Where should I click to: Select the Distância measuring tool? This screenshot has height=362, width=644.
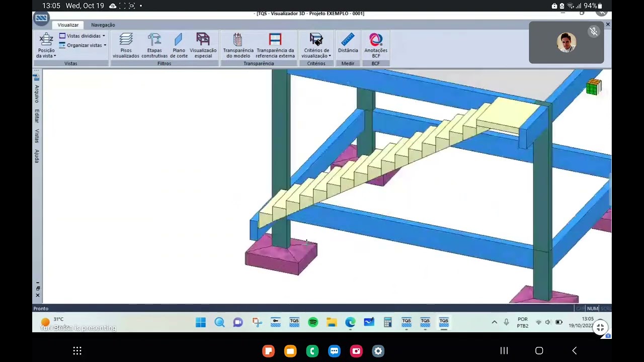coord(348,44)
